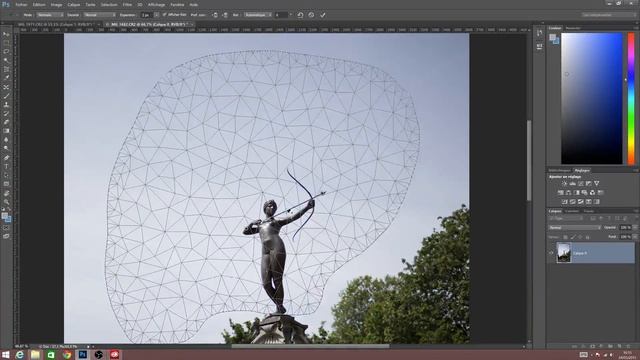This screenshot has width=640, height=360.
Task: Open Windows Start button
Action: (x=6, y=355)
